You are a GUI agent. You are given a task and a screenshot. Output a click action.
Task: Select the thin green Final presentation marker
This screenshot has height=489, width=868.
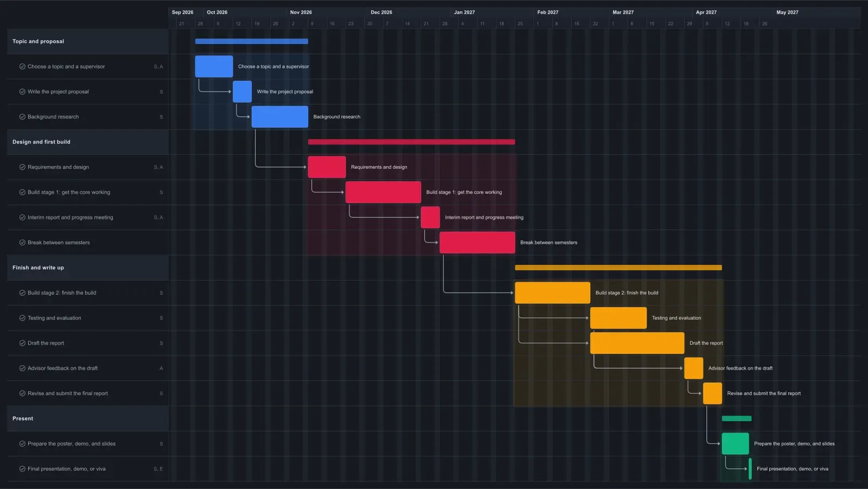coord(750,469)
